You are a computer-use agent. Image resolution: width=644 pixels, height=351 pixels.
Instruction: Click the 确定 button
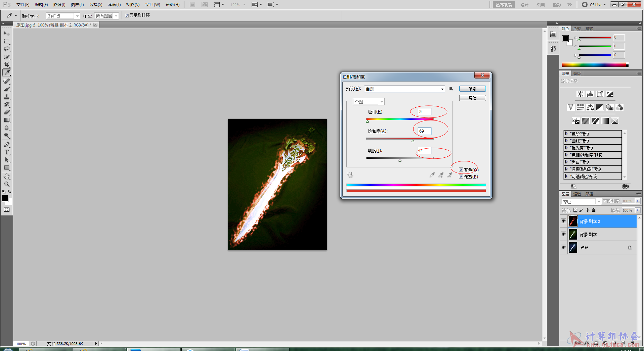coord(472,89)
